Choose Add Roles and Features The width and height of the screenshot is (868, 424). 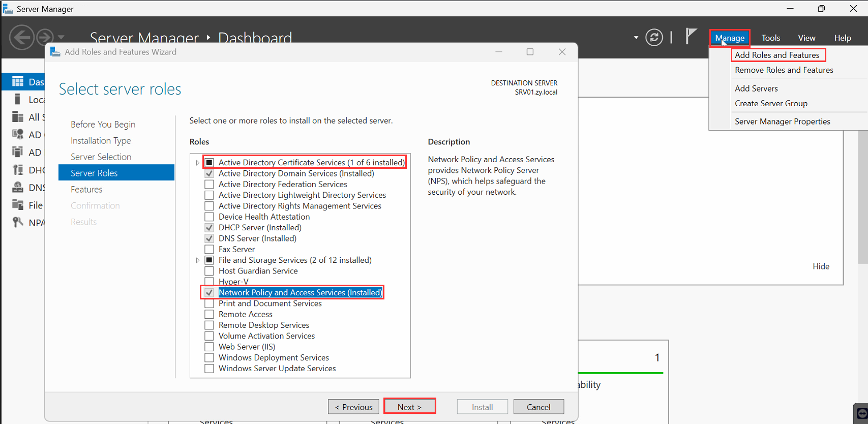tap(777, 55)
